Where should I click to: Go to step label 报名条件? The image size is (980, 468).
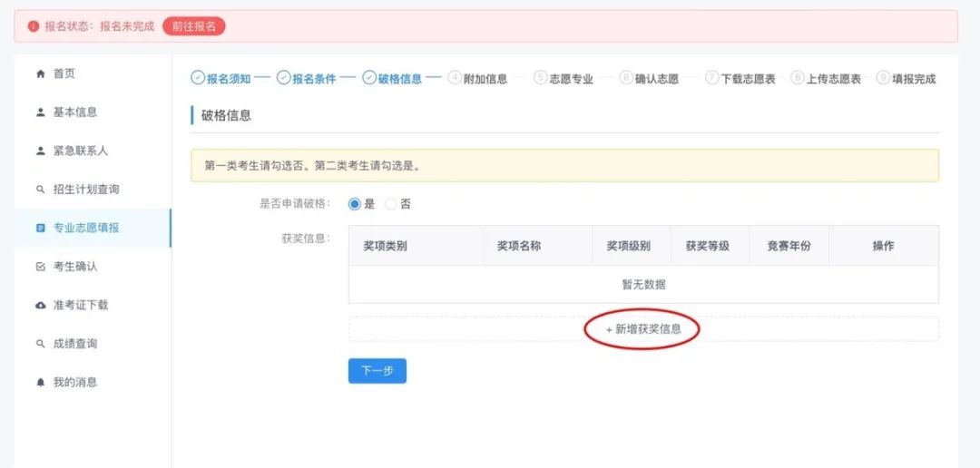tap(314, 79)
